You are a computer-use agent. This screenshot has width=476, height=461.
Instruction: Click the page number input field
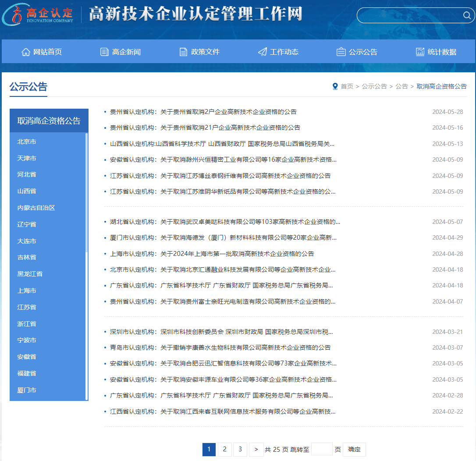click(322, 449)
